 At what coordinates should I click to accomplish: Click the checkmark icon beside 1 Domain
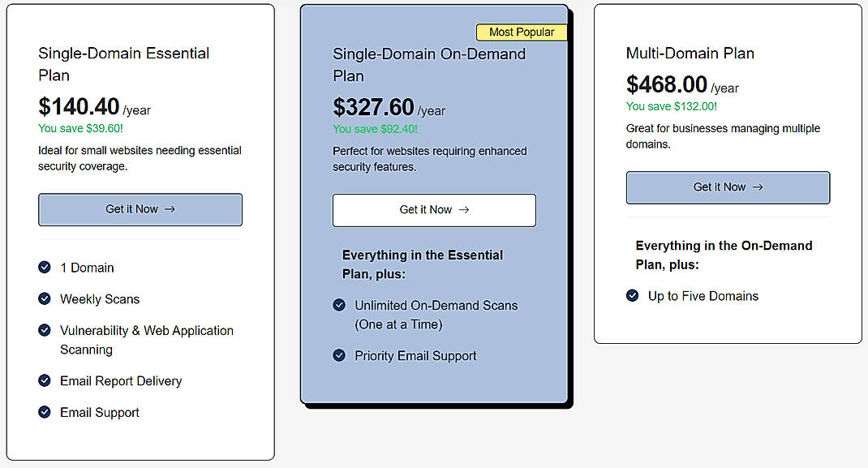[44, 267]
